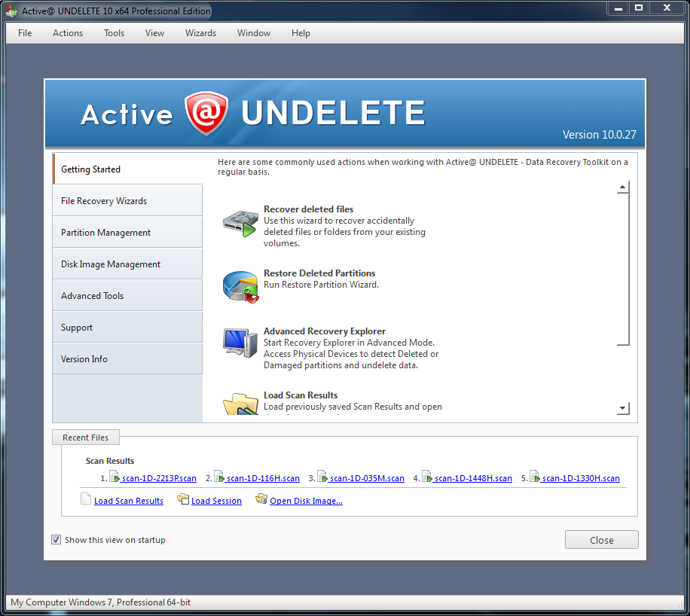The image size is (690, 616).
Task: Click the Active@ shield logo in the banner
Action: tap(206, 113)
